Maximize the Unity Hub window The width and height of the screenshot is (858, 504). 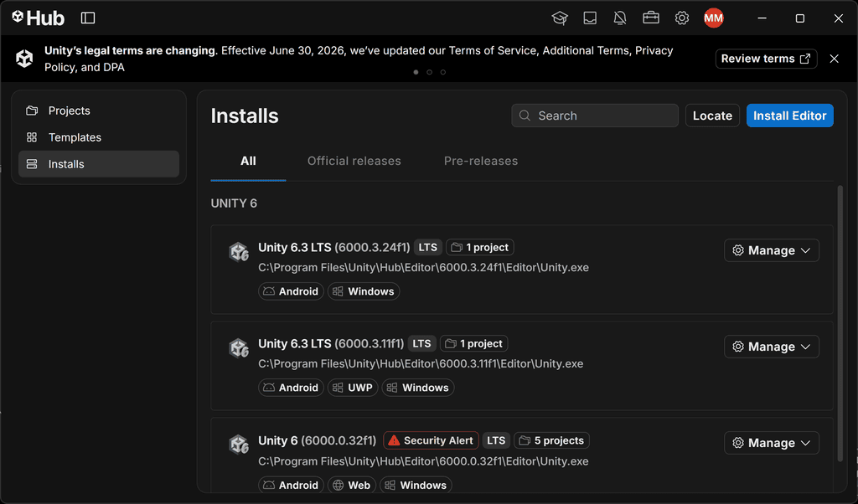point(800,18)
